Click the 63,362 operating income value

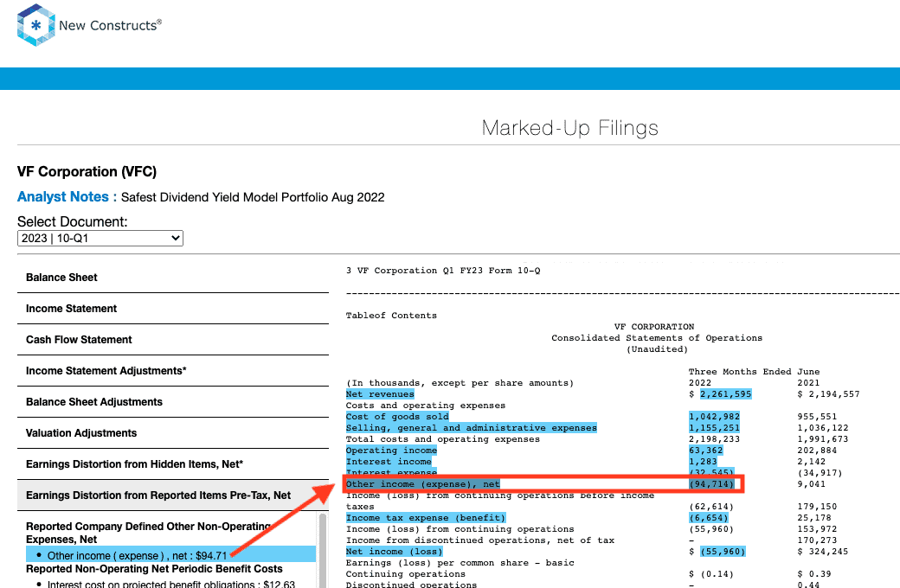(x=705, y=451)
